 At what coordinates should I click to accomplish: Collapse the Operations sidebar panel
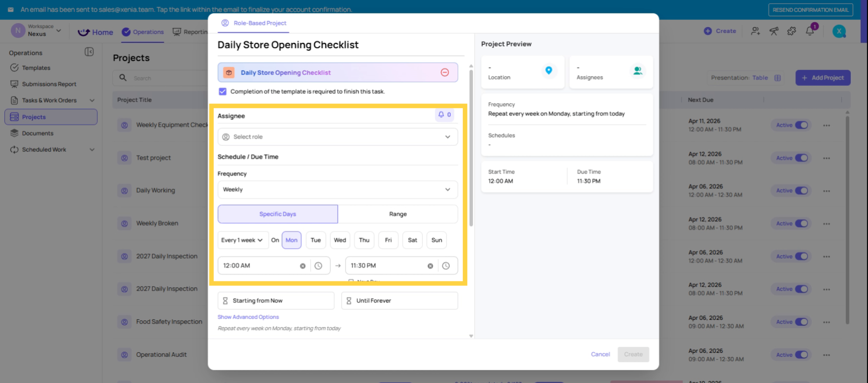click(x=89, y=52)
